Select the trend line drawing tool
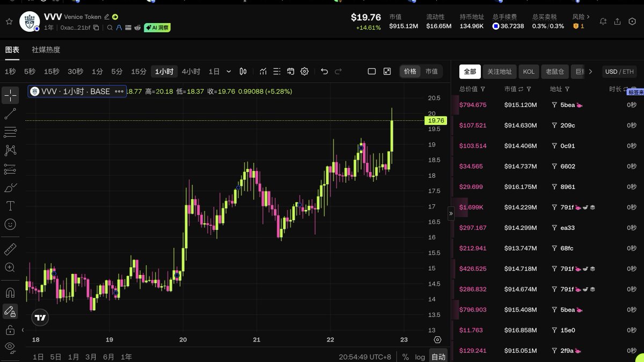 [10, 114]
